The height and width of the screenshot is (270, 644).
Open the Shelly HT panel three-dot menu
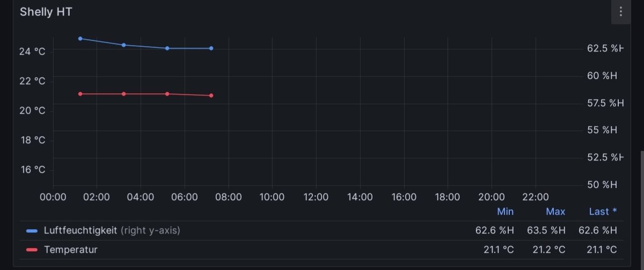point(620,12)
